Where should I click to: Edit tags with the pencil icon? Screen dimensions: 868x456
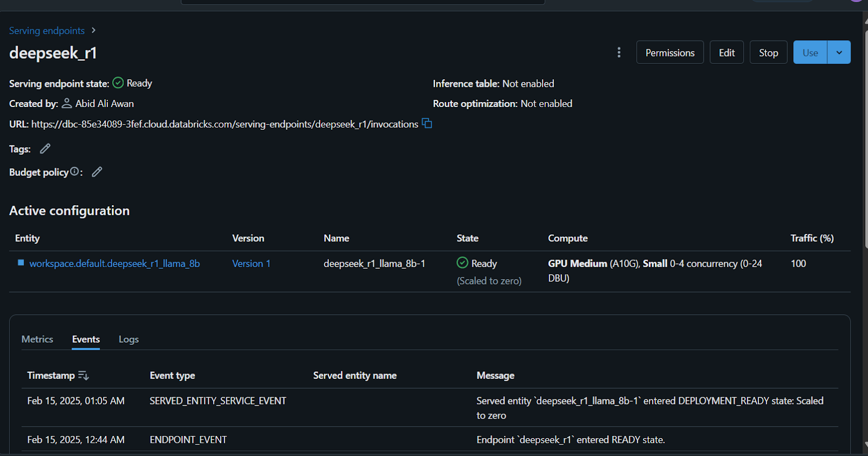[45, 148]
